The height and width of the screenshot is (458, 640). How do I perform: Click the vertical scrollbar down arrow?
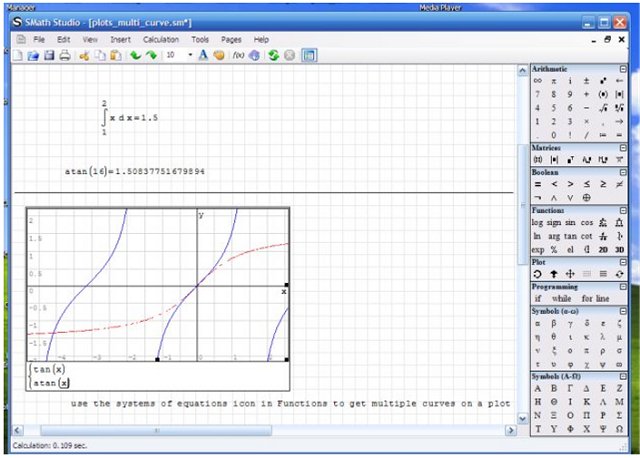522,418
